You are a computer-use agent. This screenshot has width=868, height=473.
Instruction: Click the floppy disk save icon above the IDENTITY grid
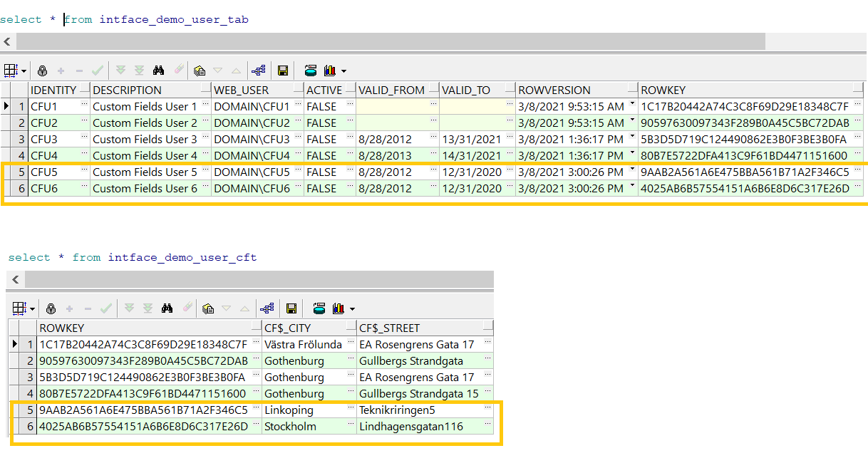[x=283, y=71]
